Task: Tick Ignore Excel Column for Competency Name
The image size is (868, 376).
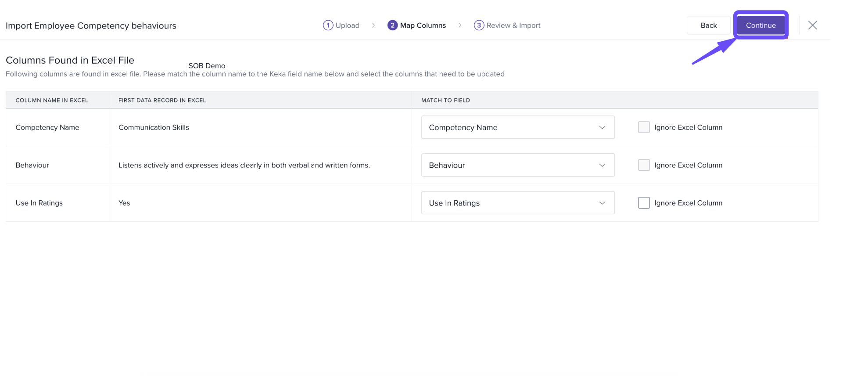Action: 644,127
